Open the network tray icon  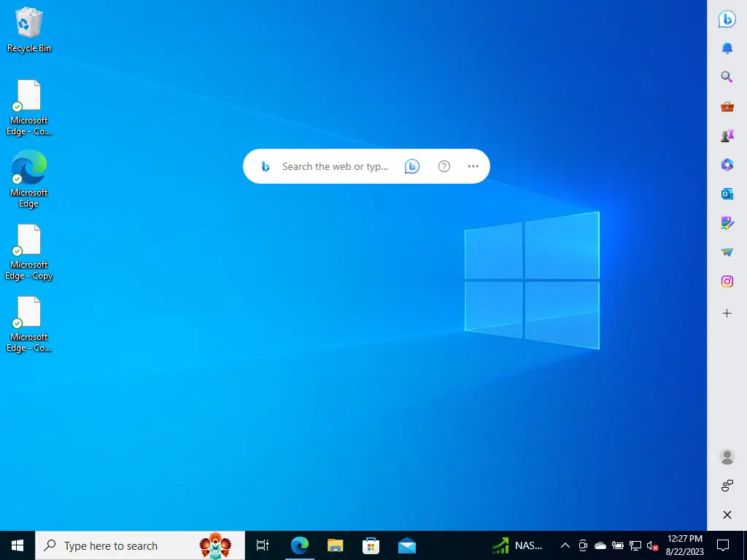(635, 545)
